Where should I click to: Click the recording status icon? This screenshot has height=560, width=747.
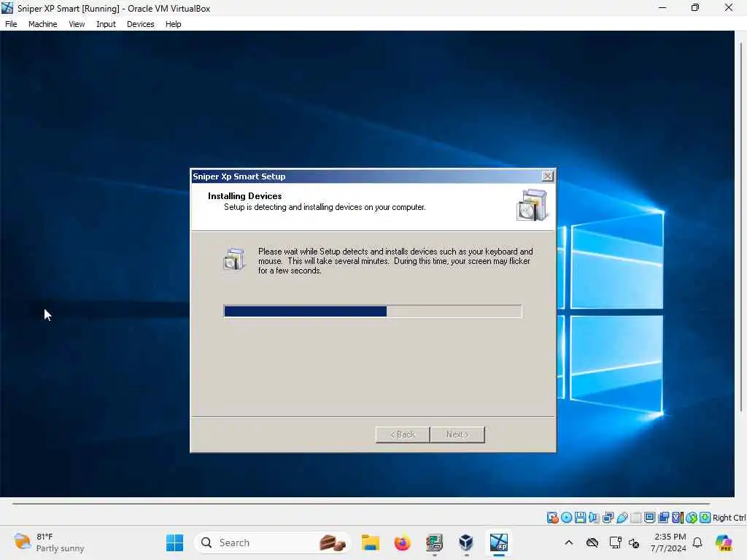(x=663, y=518)
